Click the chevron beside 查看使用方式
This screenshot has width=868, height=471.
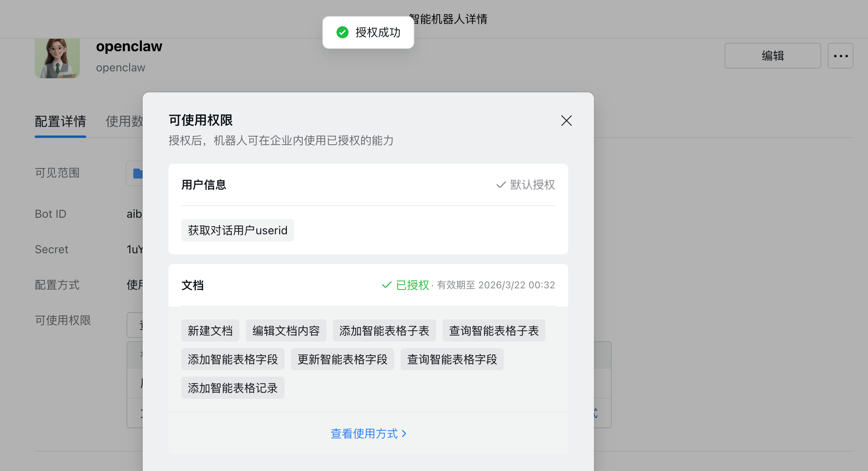[404, 433]
